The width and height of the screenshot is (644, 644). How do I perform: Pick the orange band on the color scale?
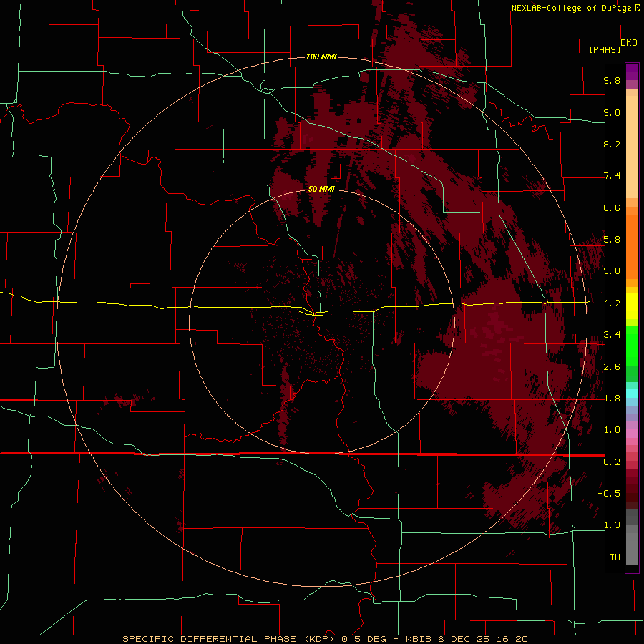[x=632, y=246]
